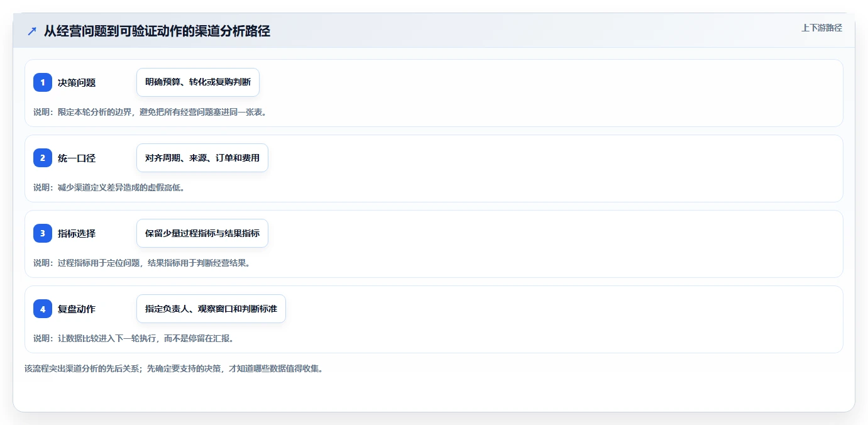Select the 保留少量过程指标与结果指标 chip
Image resolution: width=868 pixels, height=425 pixels.
coord(202,233)
